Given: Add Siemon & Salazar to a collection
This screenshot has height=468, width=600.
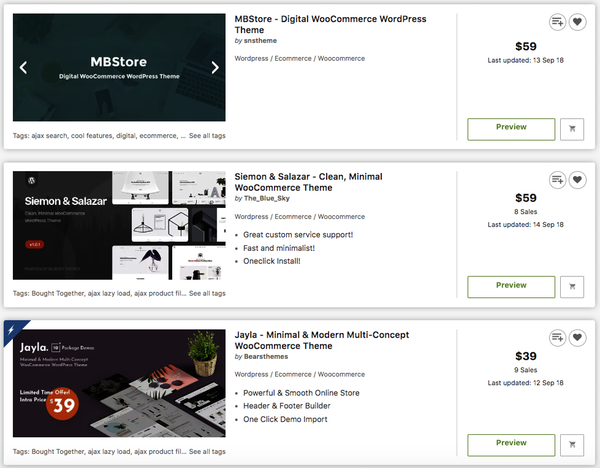Looking at the screenshot, I should tap(558, 179).
